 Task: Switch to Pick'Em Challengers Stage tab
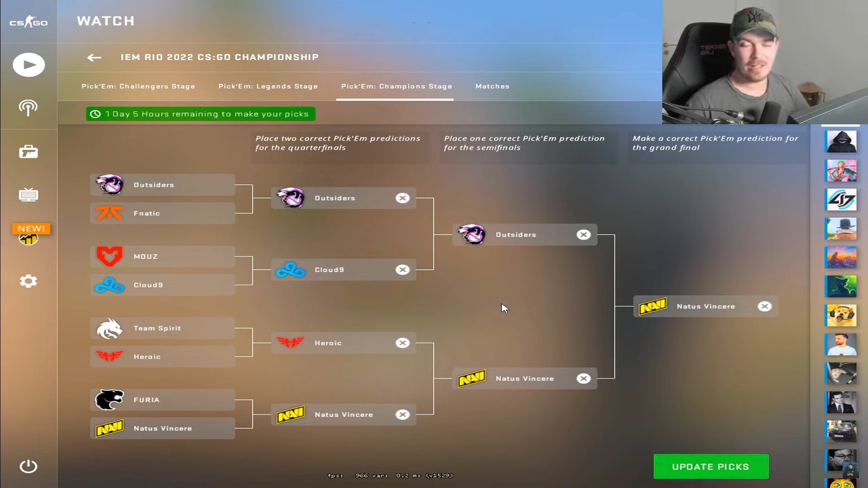(x=138, y=86)
